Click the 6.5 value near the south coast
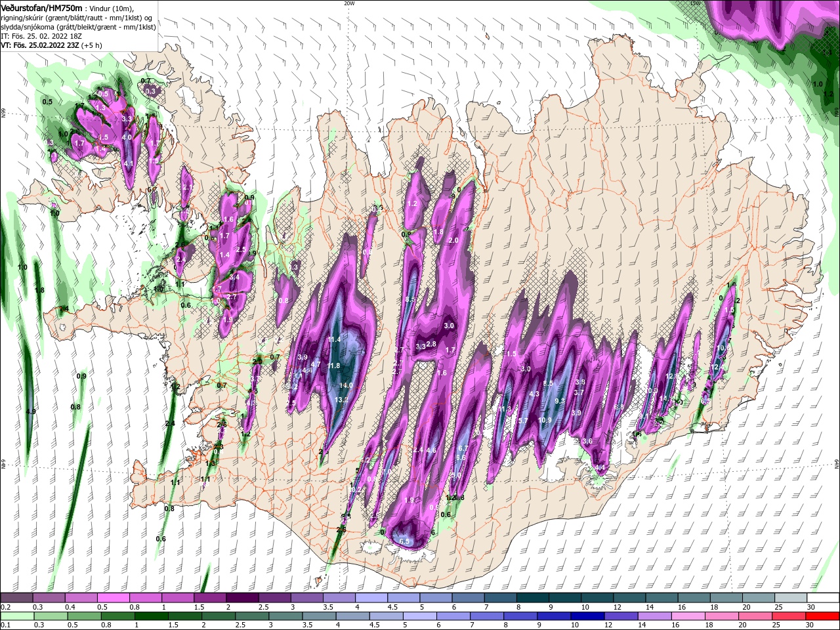840x630 pixels. click(405, 541)
